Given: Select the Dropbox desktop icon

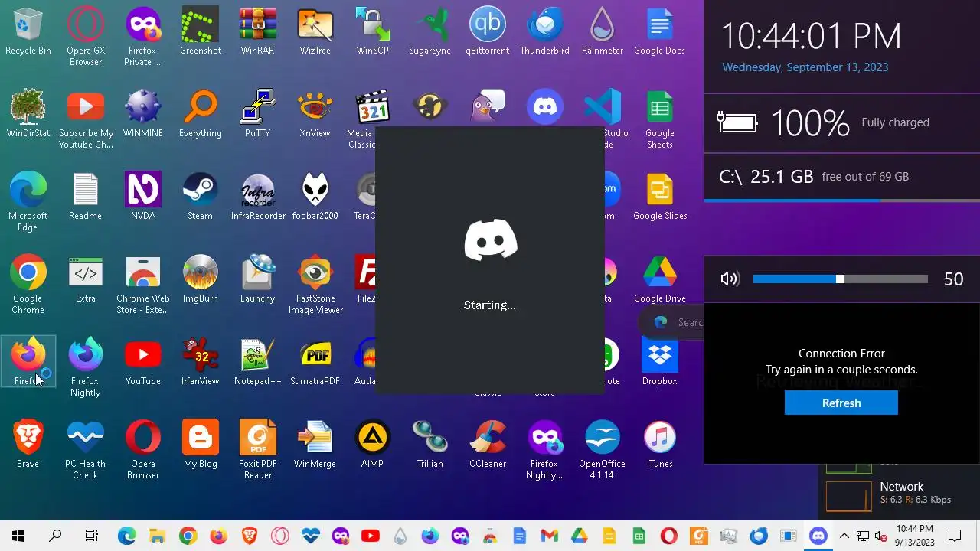Looking at the screenshot, I should click(x=659, y=363).
